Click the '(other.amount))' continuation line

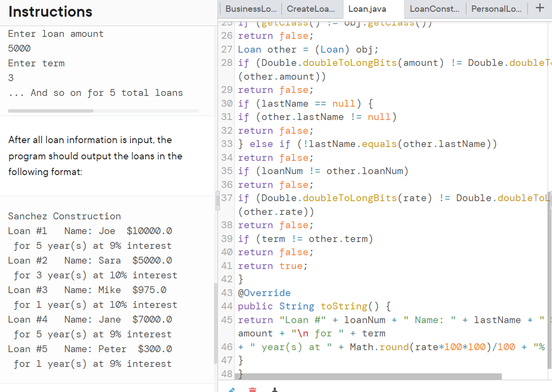[x=281, y=76]
